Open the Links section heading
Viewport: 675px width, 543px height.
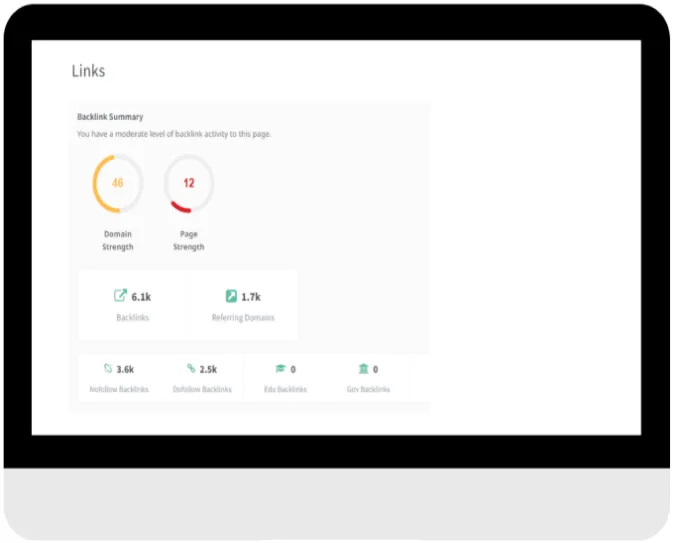coord(88,71)
